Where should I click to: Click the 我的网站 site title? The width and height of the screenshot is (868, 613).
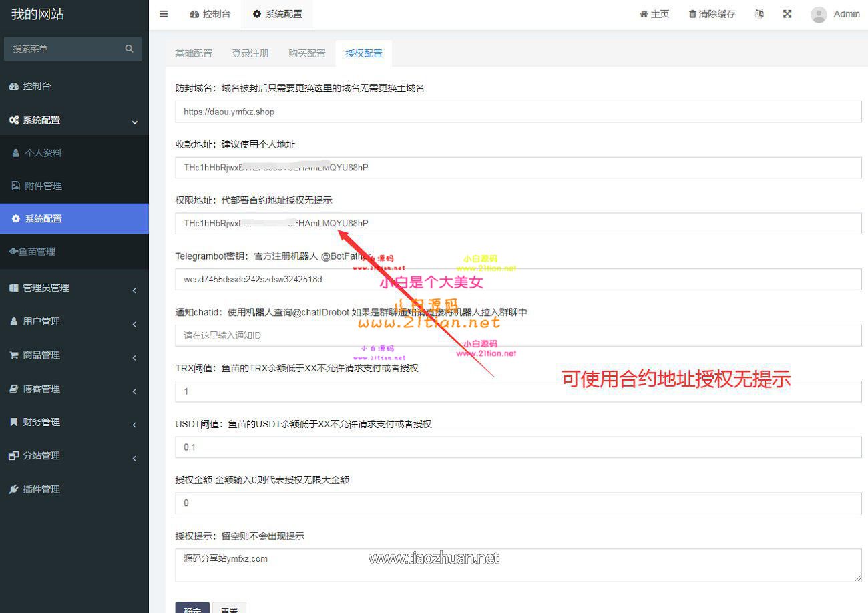coord(38,14)
